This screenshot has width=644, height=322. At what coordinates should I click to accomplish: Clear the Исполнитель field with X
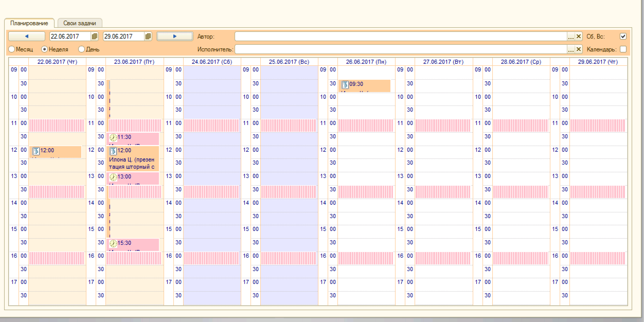[x=579, y=49]
